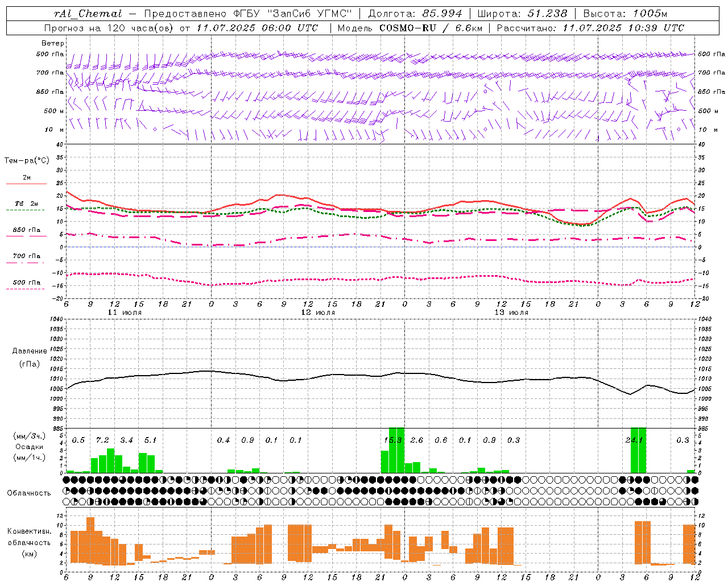Image resolution: width=728 pixels, height=582 pixels.
Task: Click the 'Давление' pressure panel label
Action: pyautogui.click(x=30, y=351)
